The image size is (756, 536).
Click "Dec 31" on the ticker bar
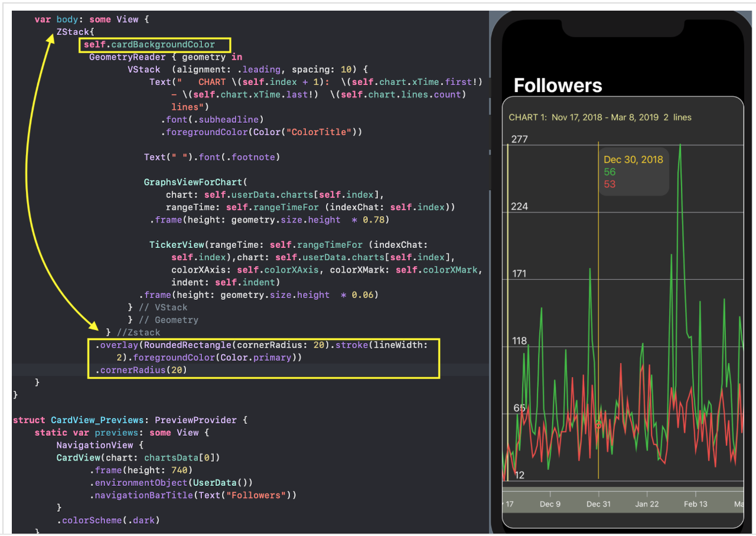tap(598, 504)
